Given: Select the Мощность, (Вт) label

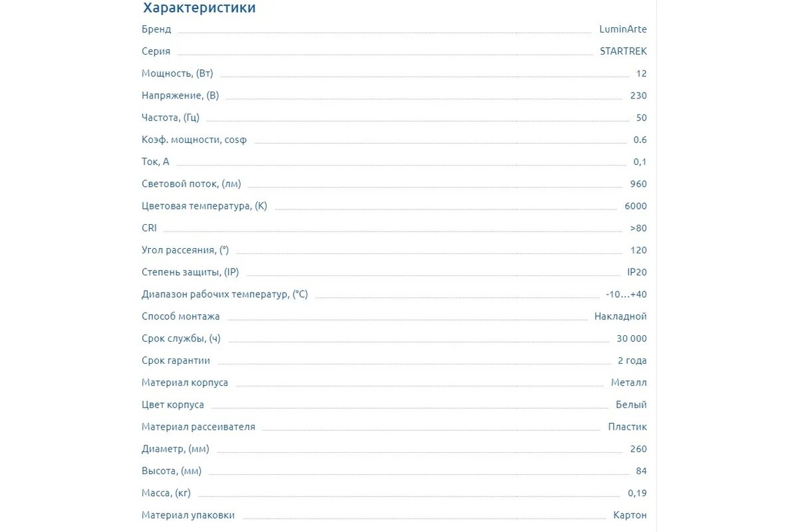Looking at the screenshot, I should 178,74.
